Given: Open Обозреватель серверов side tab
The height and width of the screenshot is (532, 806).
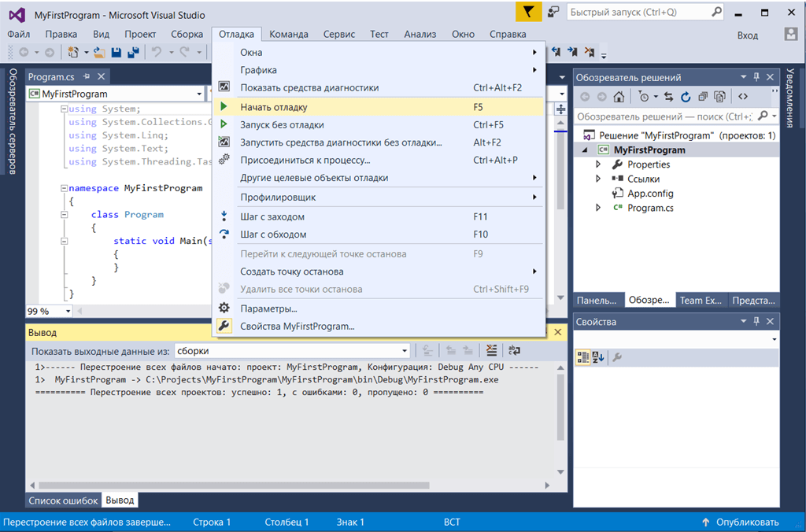Looking at the screenshot, I should tap(13, 121).
